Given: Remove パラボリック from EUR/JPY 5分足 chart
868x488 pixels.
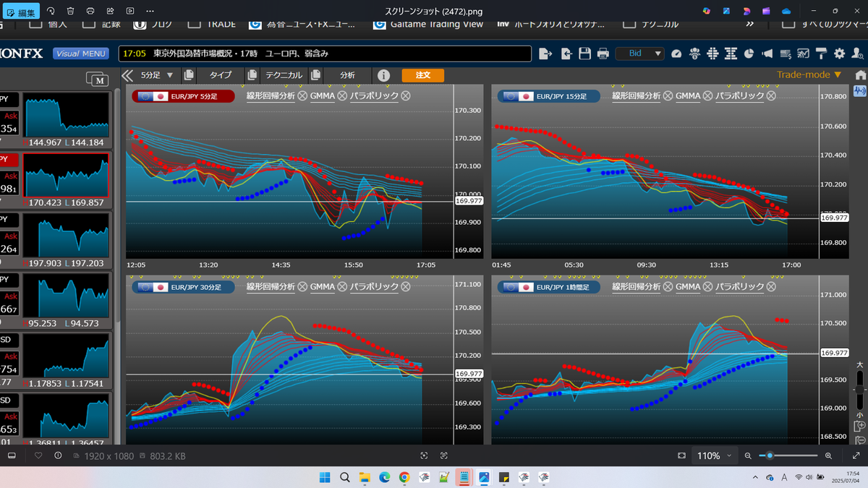Looking at the screenshot, I should coord(406,95).
